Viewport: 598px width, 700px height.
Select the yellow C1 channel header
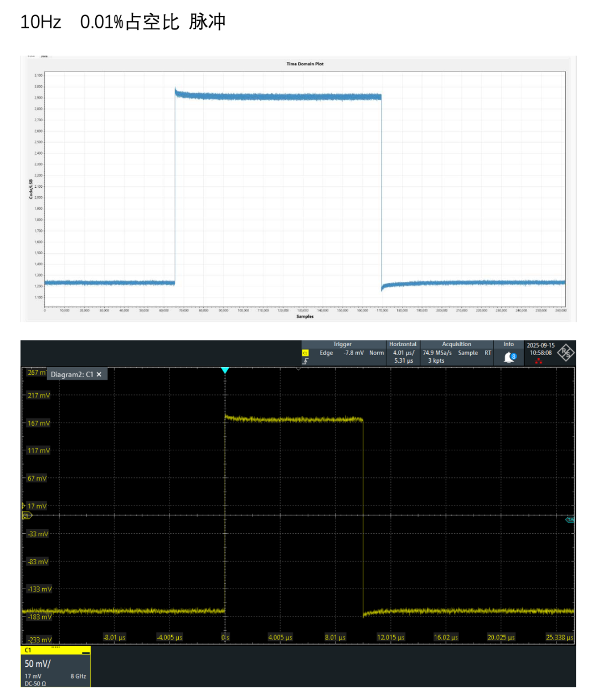point(55,650)
